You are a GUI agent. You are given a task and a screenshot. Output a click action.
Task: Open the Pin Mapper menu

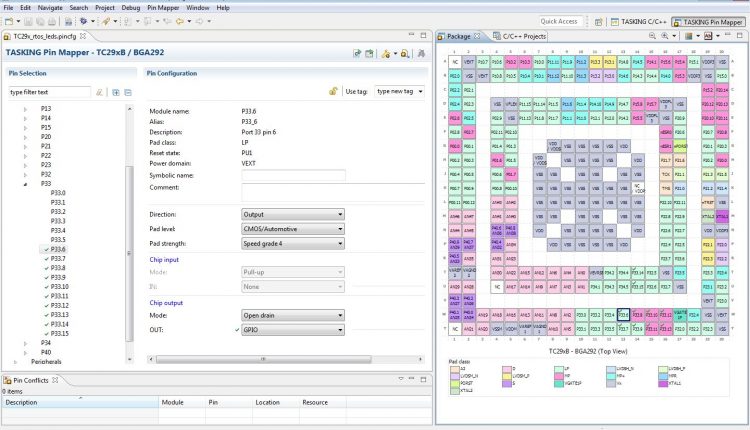163,8
